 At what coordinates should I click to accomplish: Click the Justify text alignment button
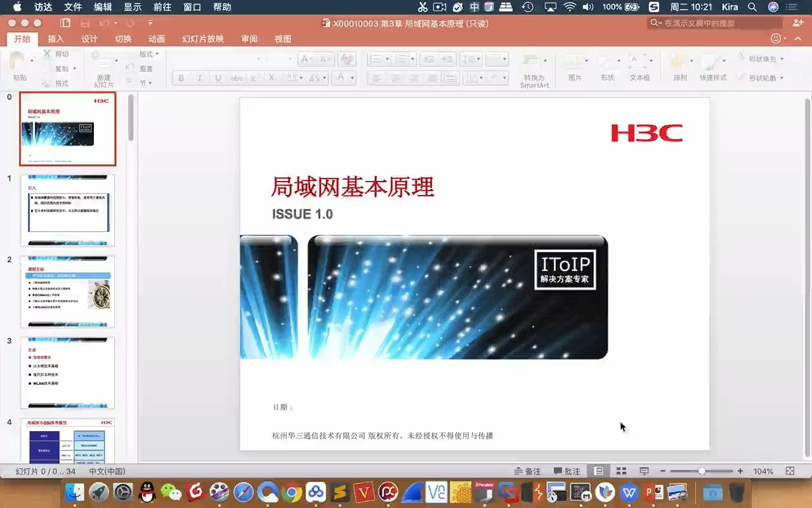pyautogui.click(x=432, y=78)
